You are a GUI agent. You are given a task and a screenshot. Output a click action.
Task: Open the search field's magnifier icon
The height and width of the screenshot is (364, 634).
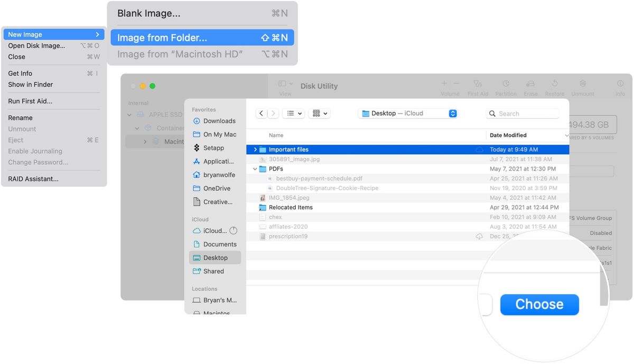pyautogui.click(x=492, y=113)
